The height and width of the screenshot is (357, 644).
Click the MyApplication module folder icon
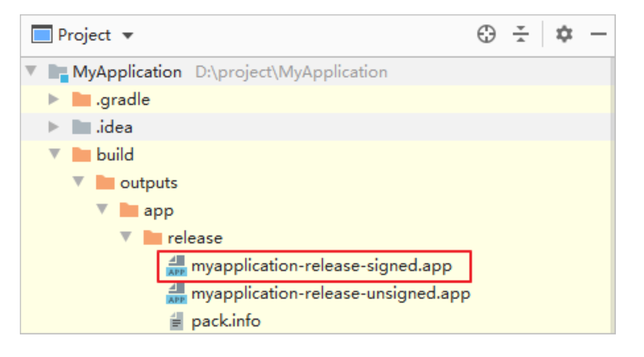[58, 72]
